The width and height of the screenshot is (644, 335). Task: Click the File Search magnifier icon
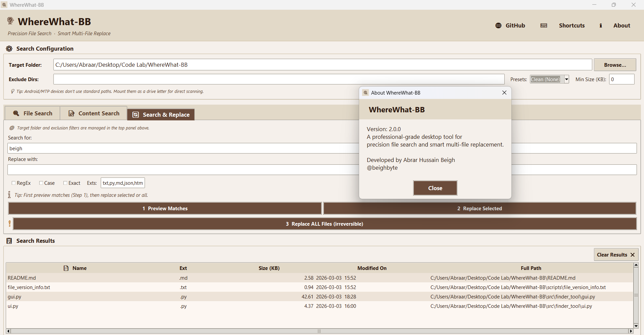[16, 113]
